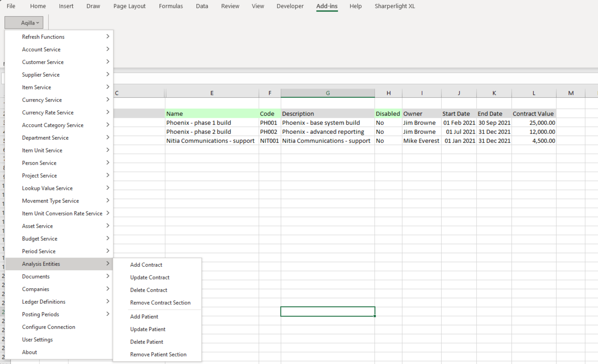The width and height of the screenshot is (598, 364).
Task: Click the About menu item
Action: pos(29,352)
